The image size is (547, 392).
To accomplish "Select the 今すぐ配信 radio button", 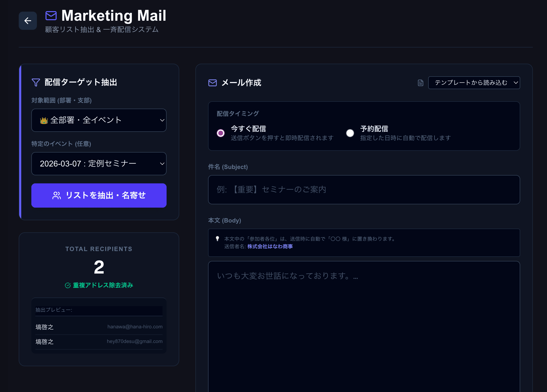I will point(221,133).
